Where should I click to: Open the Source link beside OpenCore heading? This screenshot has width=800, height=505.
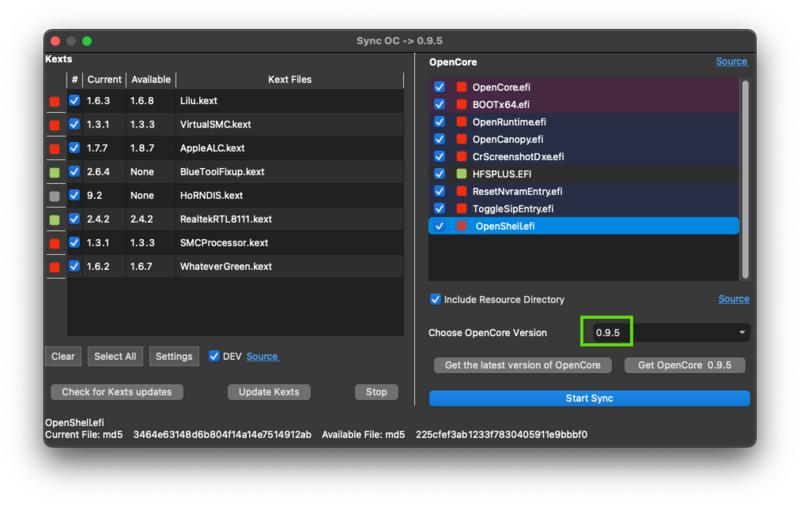click(732, 61)
